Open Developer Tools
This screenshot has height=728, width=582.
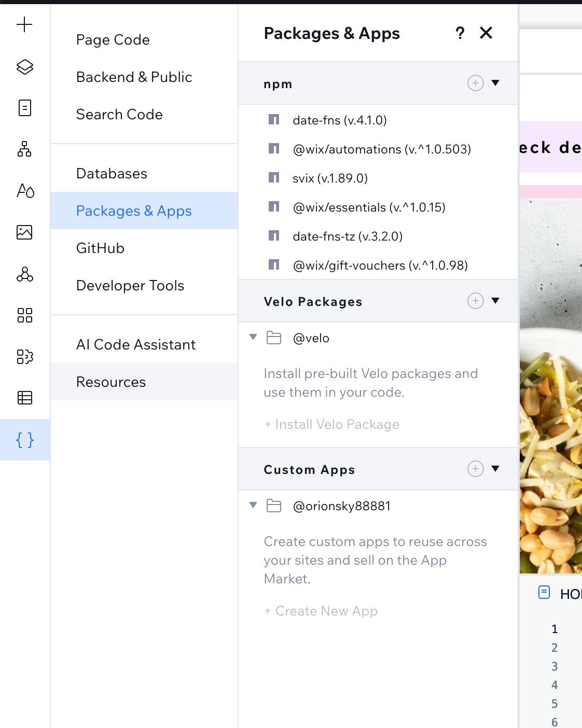tap(144, 286)
